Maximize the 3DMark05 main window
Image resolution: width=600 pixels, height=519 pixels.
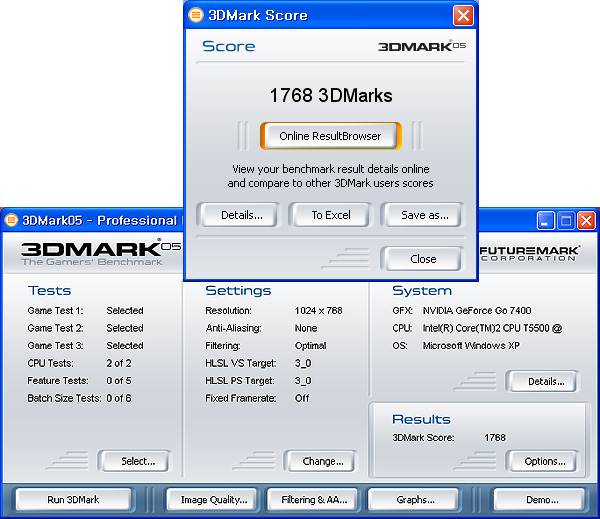click(x=566, y=221)
